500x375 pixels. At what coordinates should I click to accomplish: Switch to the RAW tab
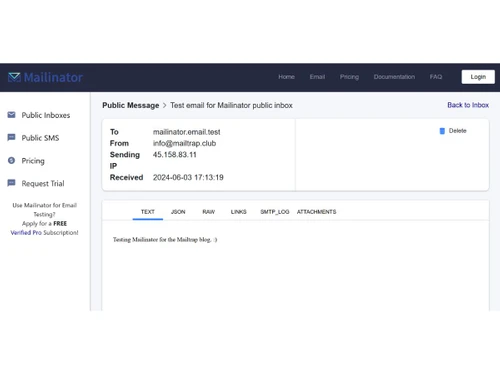pos(209,212)
